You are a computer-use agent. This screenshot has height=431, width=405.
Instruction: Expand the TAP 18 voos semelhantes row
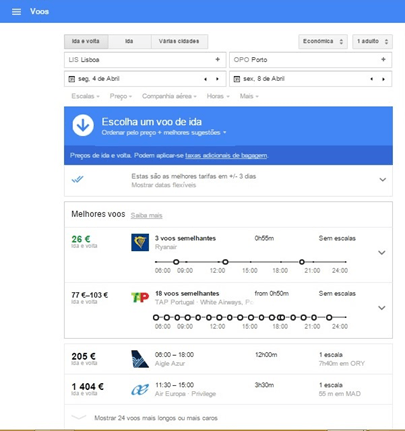pos(382,308)
